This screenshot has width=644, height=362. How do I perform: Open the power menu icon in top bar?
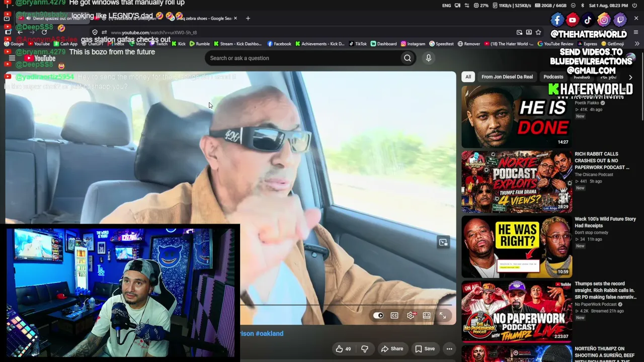[633, 6]
